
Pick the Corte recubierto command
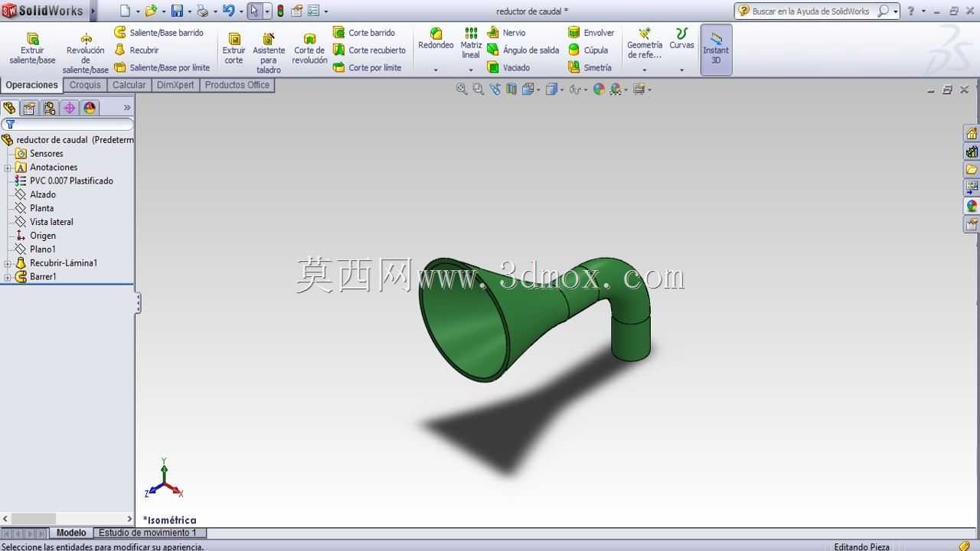coord(369,51)
